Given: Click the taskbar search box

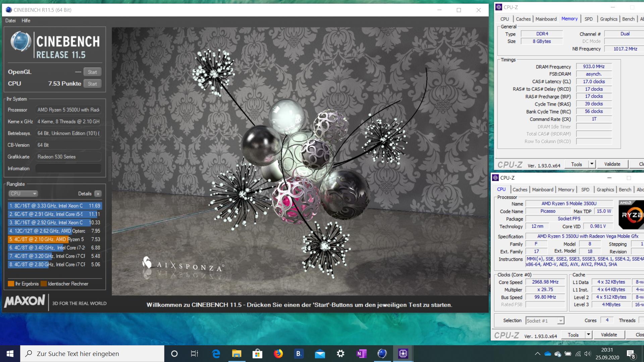Looking at the screenshot, I should [x=92, y=354].
